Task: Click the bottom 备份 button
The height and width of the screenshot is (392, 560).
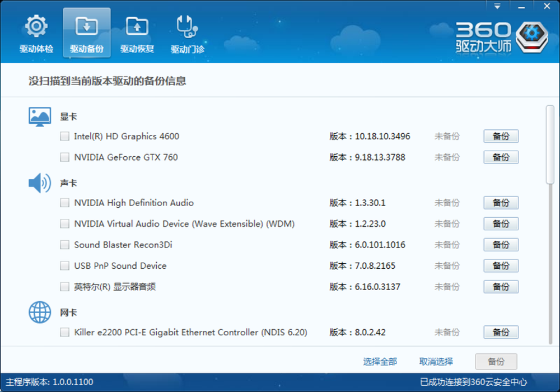Action: [496, 362]
